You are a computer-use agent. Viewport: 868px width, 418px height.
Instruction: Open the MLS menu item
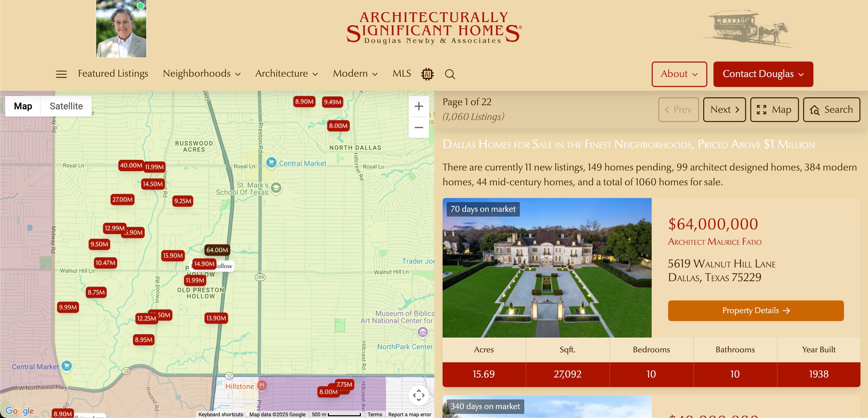[401, 74]
